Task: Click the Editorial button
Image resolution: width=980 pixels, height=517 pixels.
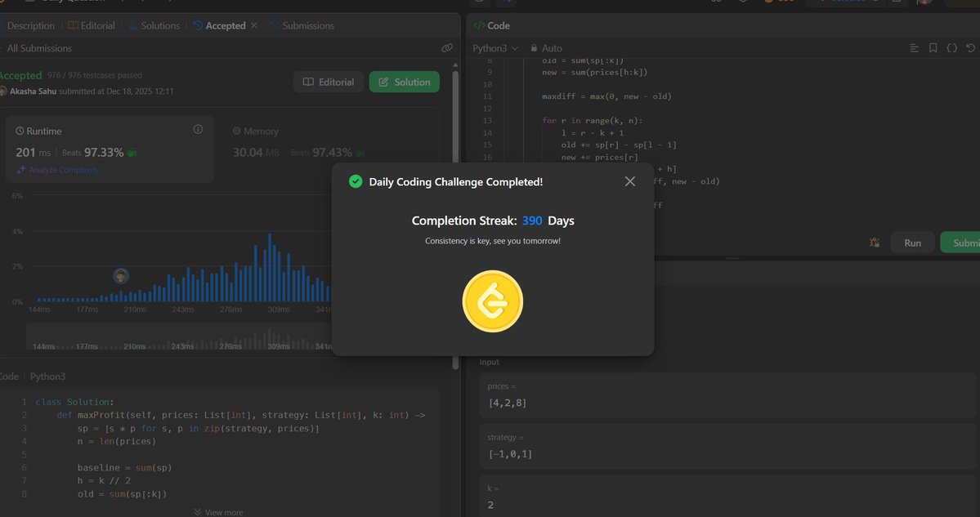Action: pos(328,82)
